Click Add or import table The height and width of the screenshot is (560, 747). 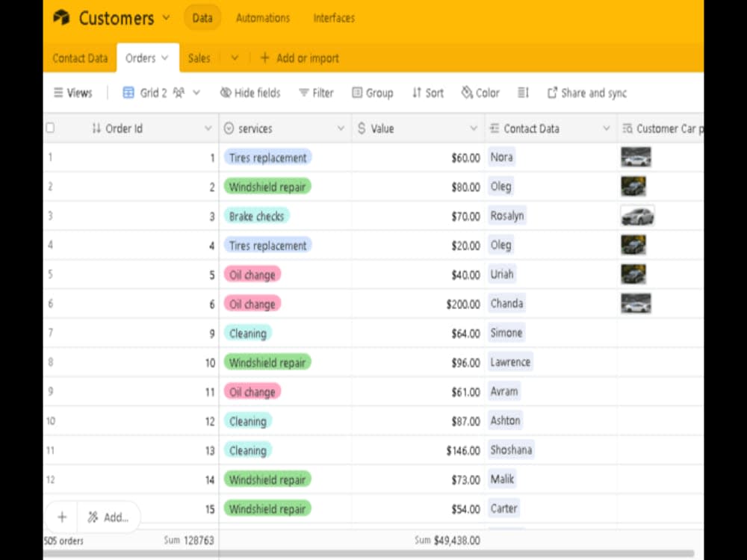pyautogui.click(x=299, y=57)
